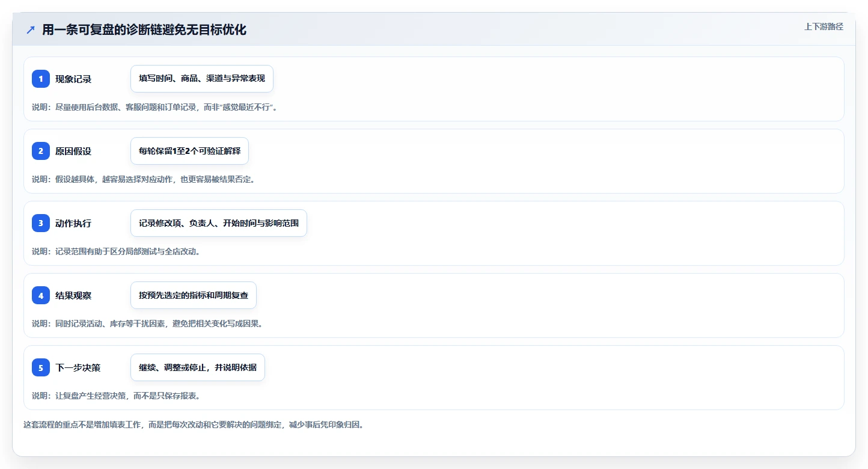Click the 每轮保留1至2个可验证解释 pill
This screenshot has height=469, width=868.
coord(189,151)
